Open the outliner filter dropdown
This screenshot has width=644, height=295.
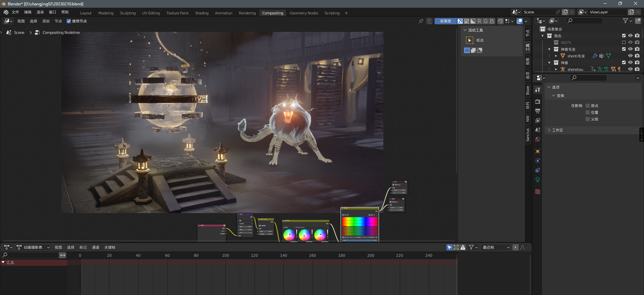point(627,21)
